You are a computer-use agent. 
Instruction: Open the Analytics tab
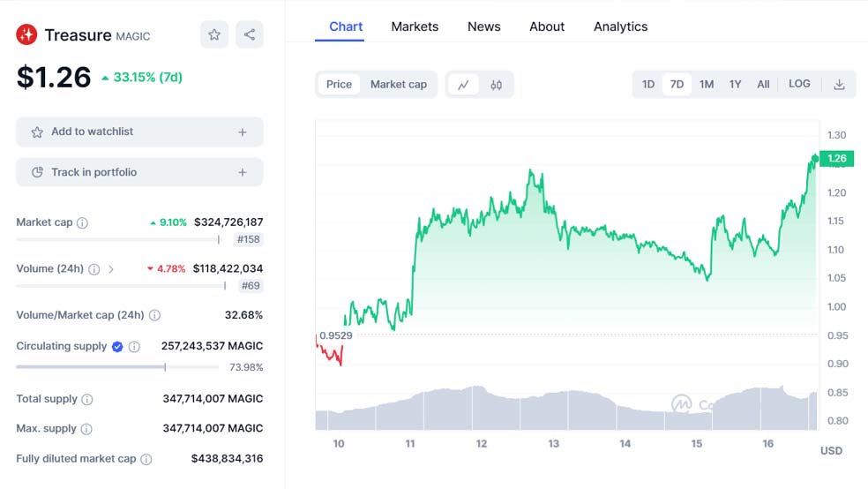coord(620,26)
